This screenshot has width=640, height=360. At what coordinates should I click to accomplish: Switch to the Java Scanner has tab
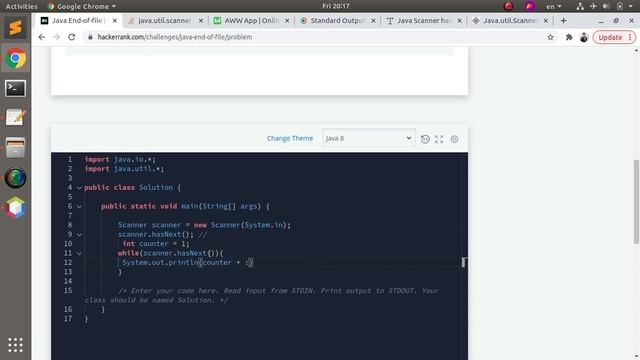click(x=423, y=20)
